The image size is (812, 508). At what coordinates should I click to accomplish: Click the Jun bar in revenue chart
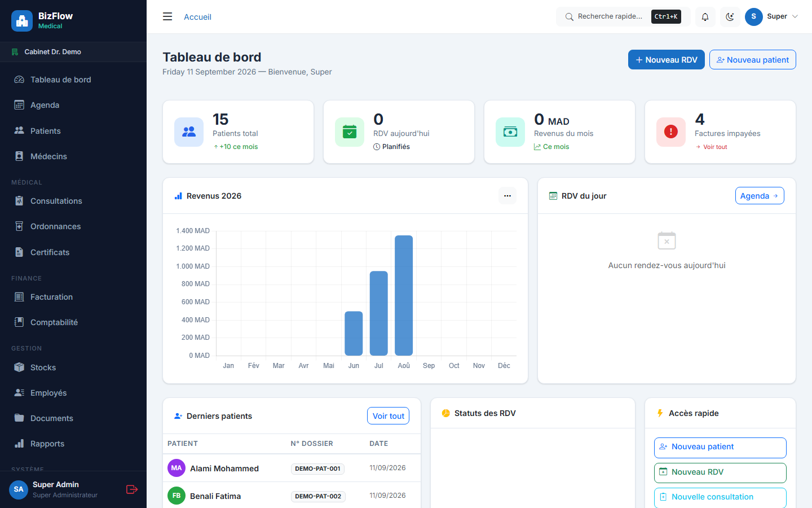[354, 333]
